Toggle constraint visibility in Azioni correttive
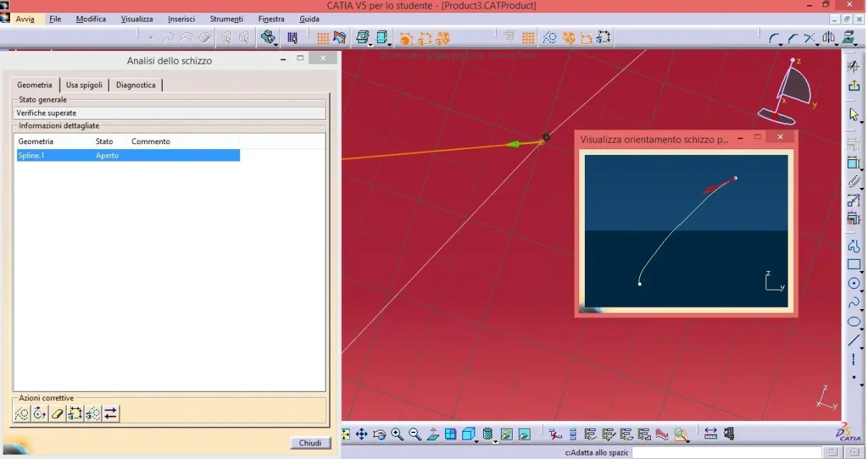Viewport: 868px width, 459px height. [75, 413]
